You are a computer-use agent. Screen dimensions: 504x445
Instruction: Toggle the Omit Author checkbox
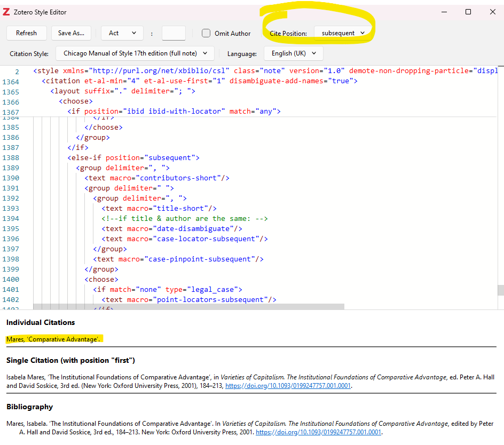pos(206,33)
